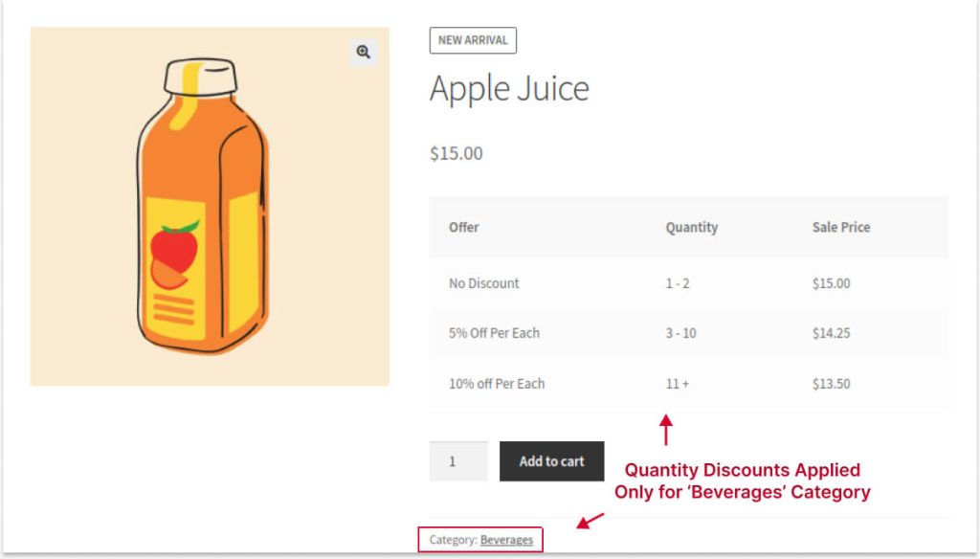Click the Offer column header
This screenshot has width=980, height=559.
464,227
